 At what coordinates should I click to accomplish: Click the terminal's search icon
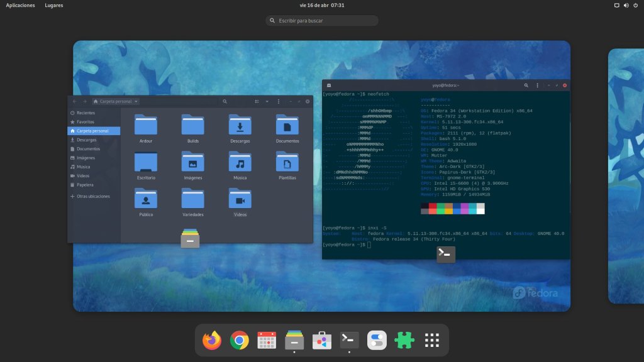point(526,85)
